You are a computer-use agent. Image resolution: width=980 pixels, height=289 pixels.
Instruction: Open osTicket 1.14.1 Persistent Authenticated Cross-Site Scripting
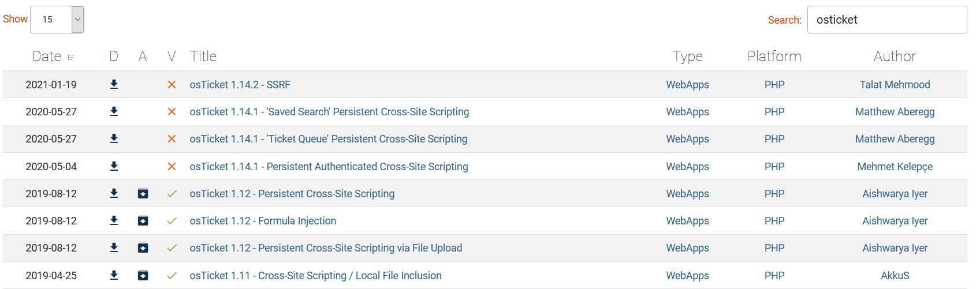(x=329, y=167)
